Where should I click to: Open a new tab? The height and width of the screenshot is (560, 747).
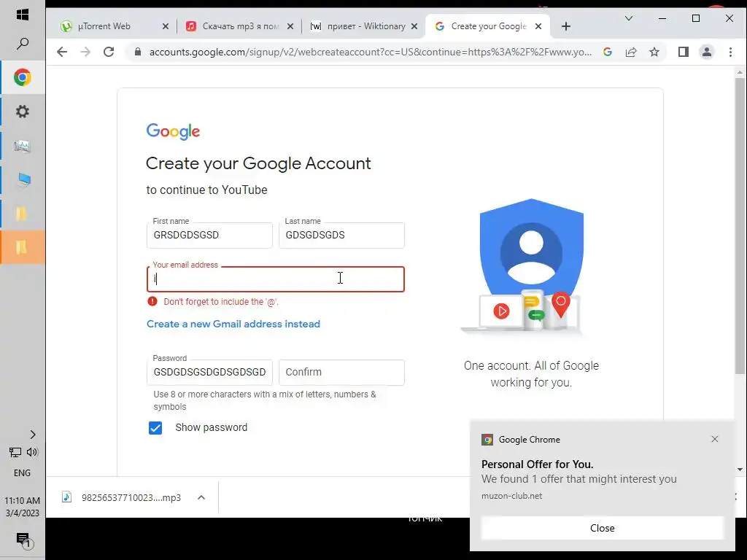click(x=566, y=26)
